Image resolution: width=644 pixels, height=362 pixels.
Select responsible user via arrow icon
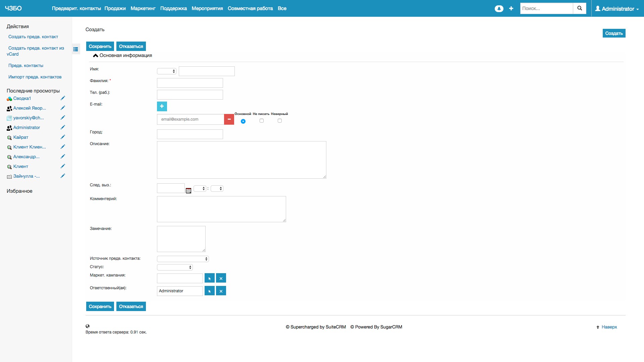coord(209,291)
